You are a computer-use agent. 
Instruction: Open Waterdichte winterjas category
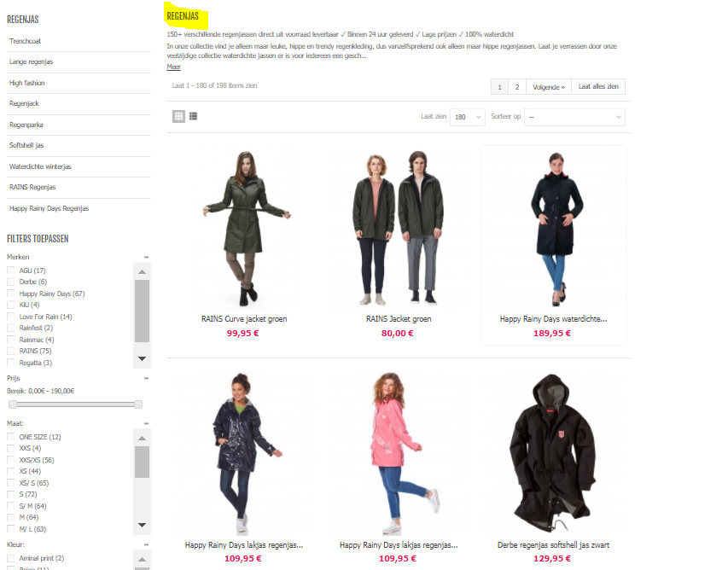pos(40,166)
